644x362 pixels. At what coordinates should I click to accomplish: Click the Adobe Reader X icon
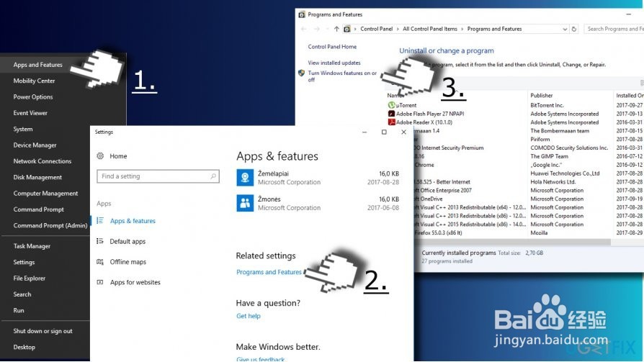click(x=391, y=122)
